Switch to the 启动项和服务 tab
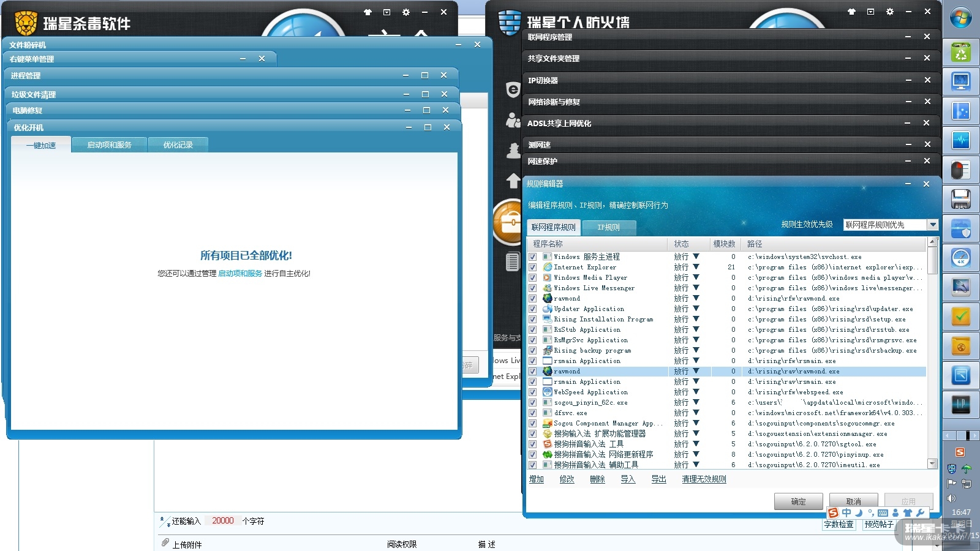 pos(109,145)
